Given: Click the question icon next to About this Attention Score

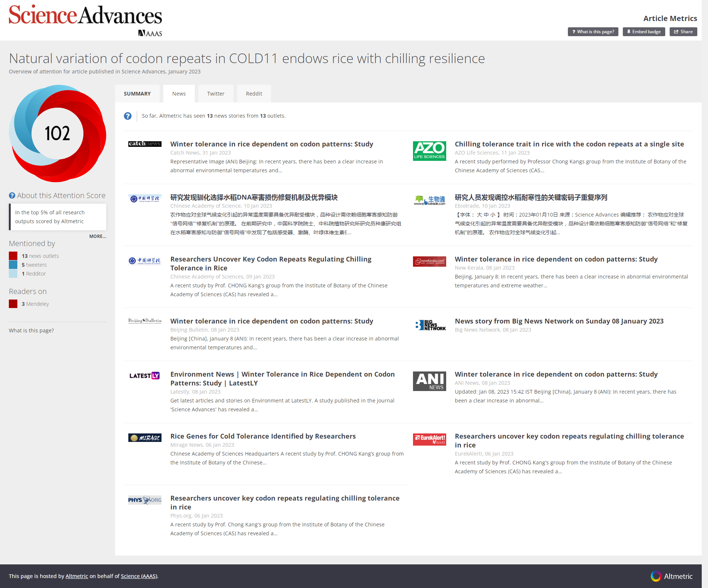Looking at the screenshot, I should tap(12, 196).
